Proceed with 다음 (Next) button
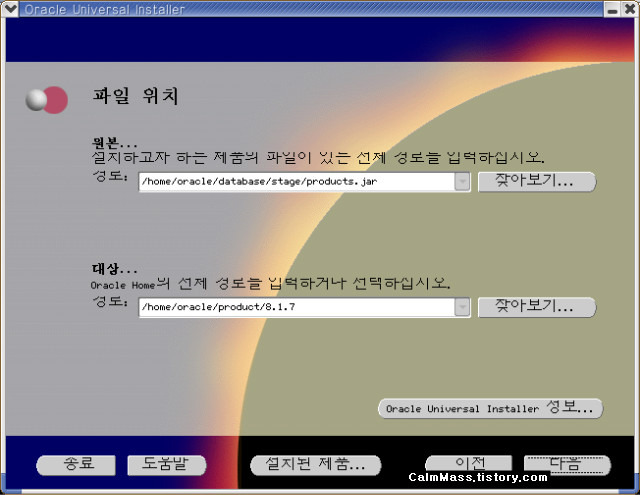The image size is (640, 495). tap(567, 465)
